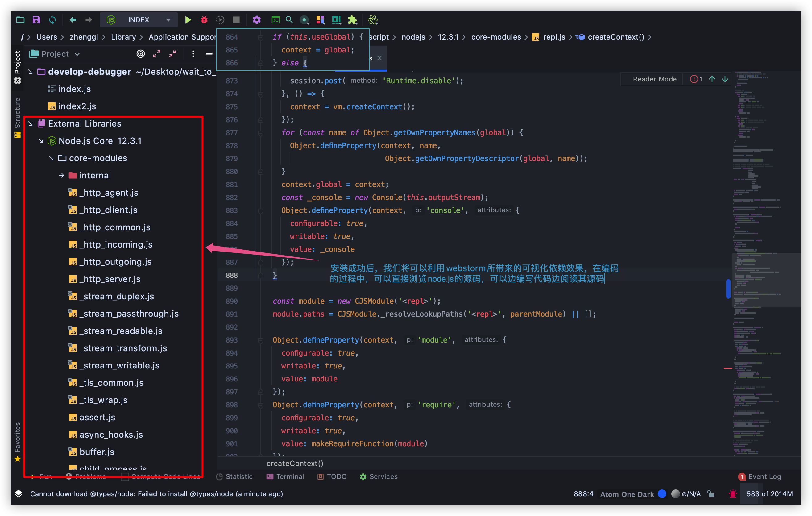Image resolution: width=812 pixels, height=516 pixels.
Task: Select _http_agent.js file
Action: pyautogui.click(x=109, y=193)
